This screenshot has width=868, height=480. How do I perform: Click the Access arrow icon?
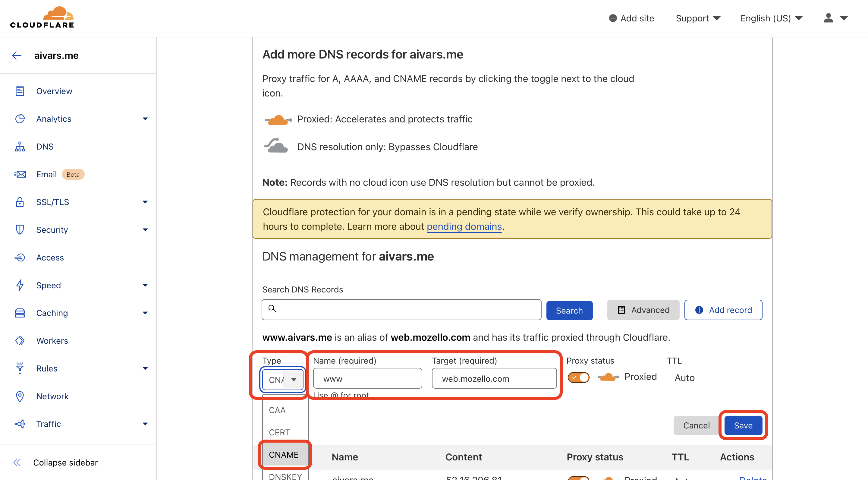(20, 257)
